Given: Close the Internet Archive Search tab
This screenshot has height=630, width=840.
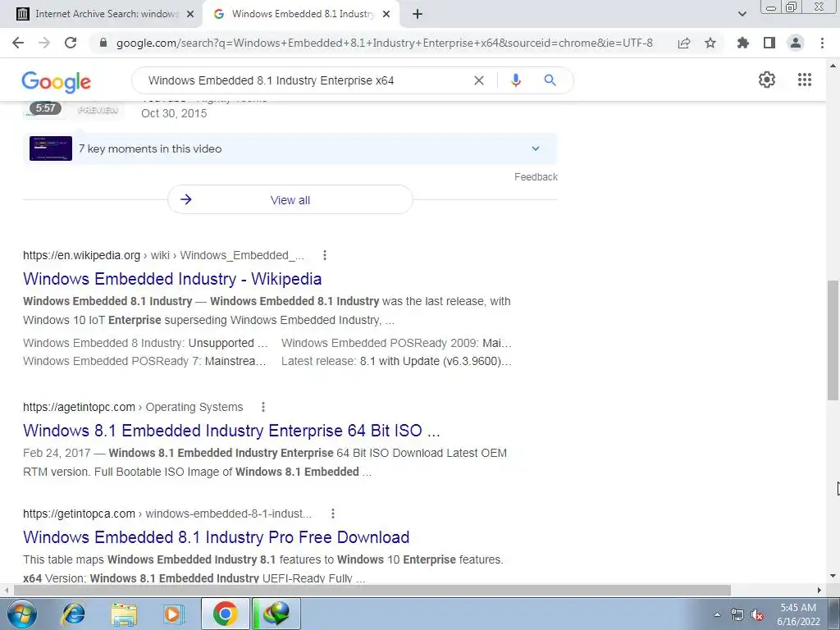Looking at the screenshot, I should coord(189,15).
